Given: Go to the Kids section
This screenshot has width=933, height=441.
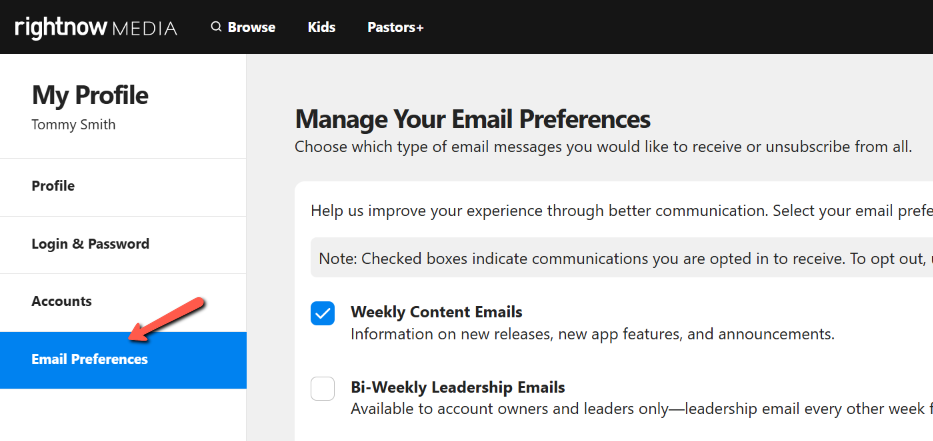Looking at the screenshot, I should [321, 27].
